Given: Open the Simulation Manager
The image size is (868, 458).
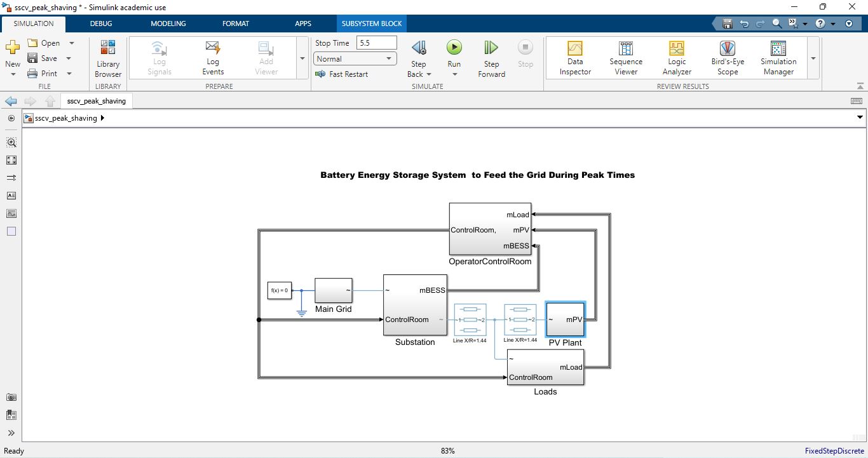Looking at the screenshot, I should tap(777, 57).
